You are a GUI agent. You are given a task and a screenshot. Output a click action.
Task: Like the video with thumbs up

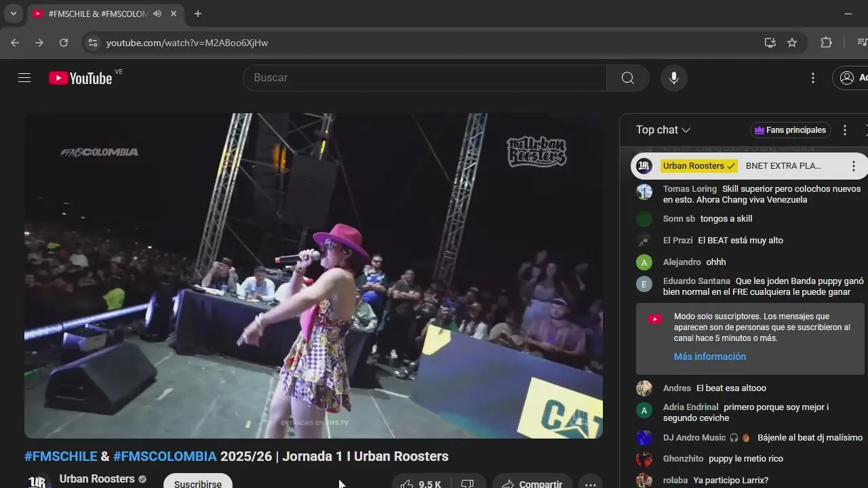pos(422,484)
